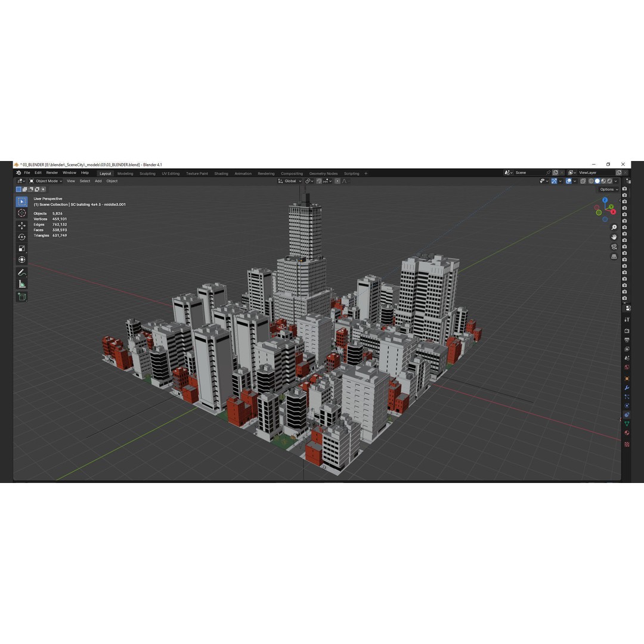The image size is (644, 644).
Task: Switch to the Shading workspace tab
Action: [x=221, y=174]
